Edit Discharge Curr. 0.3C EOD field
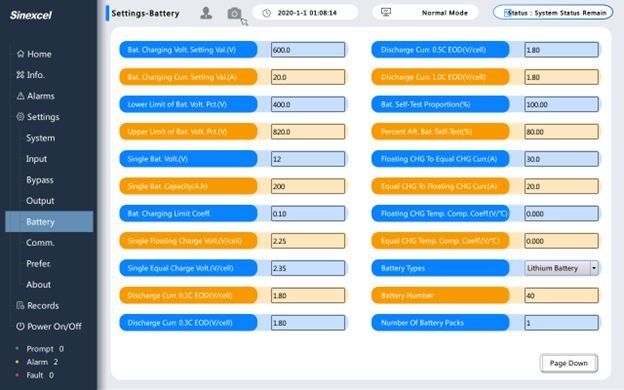The height and width of the screenshot is (390, 624). click(308, 323)
